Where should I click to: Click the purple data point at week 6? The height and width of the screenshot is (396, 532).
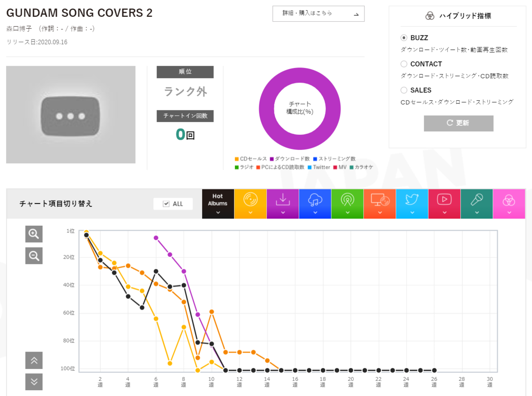tap(156, 238)
